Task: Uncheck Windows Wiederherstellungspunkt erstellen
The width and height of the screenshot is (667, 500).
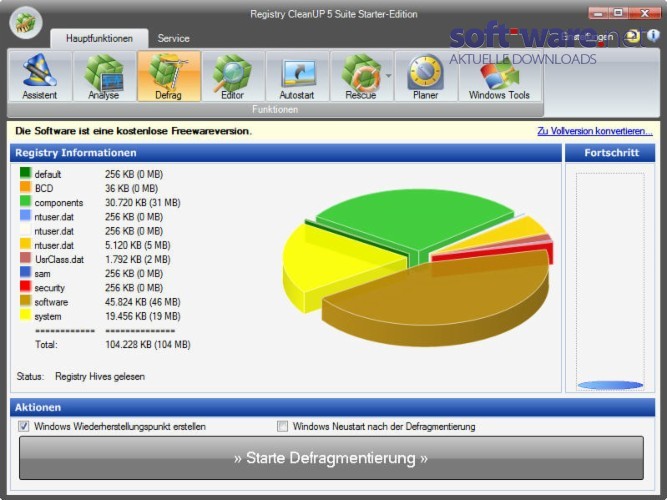Action: [x=24, y=426]
